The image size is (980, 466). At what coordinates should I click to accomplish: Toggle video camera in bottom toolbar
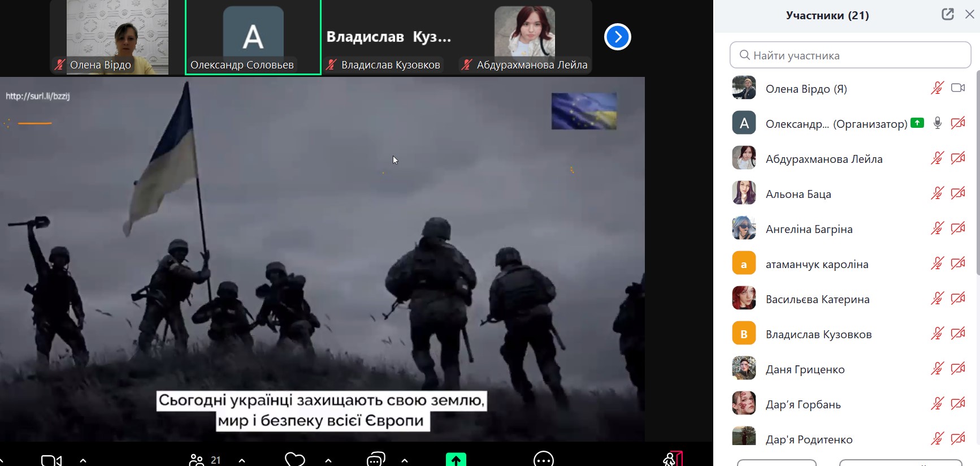(51, 460)
